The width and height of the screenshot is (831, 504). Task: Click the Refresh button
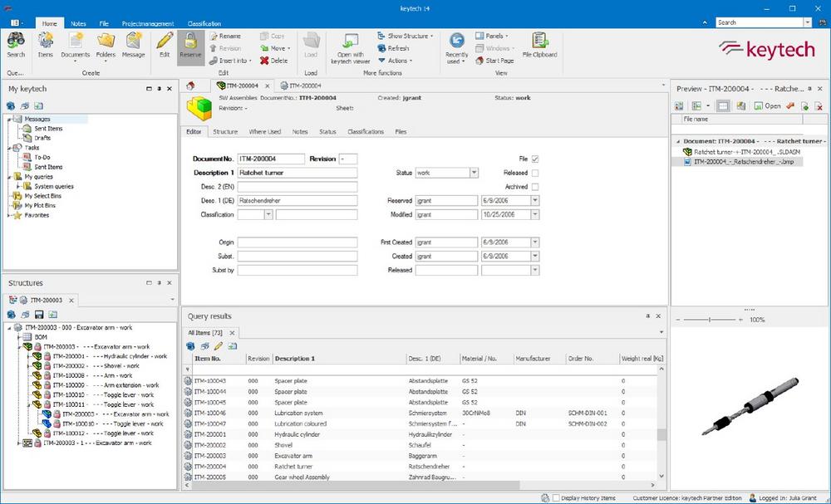coord(393,48)
